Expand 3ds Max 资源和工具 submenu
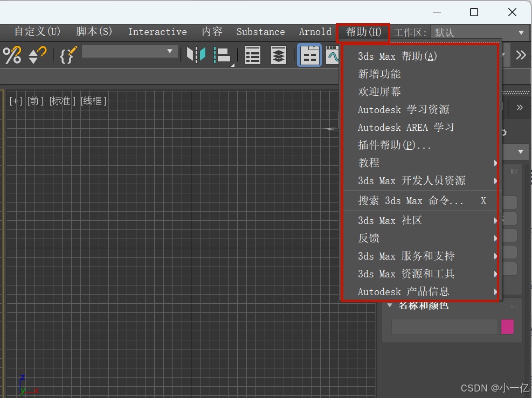The height and width of the screenshot is (398, 532). 420,274
